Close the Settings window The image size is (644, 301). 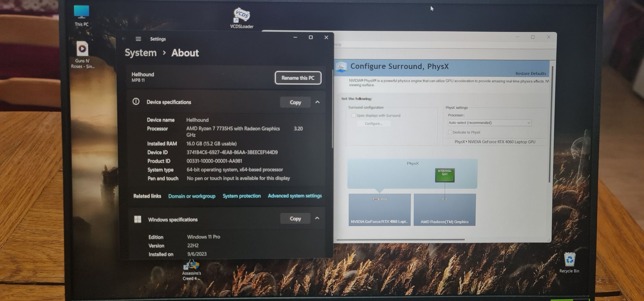(x=326, y=37)
